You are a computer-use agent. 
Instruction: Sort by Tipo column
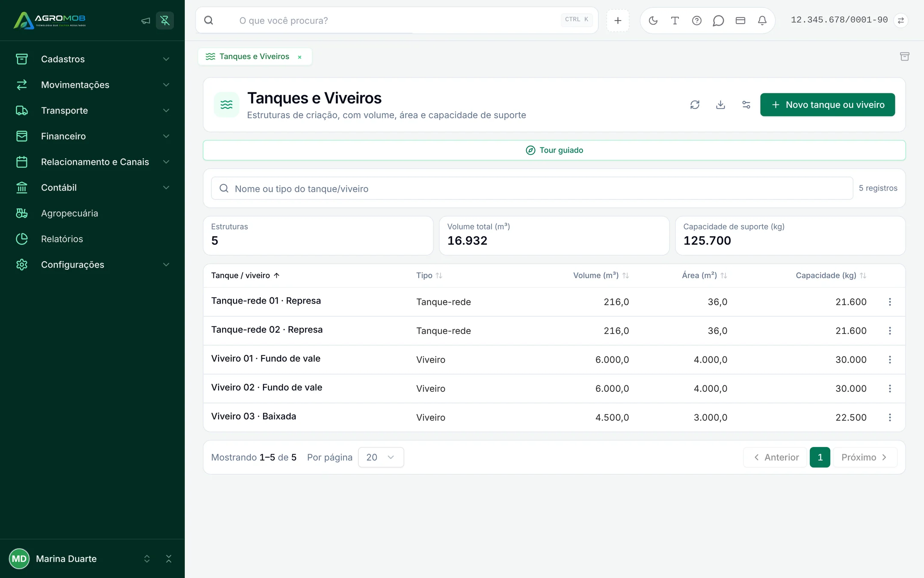pos(429,275)
